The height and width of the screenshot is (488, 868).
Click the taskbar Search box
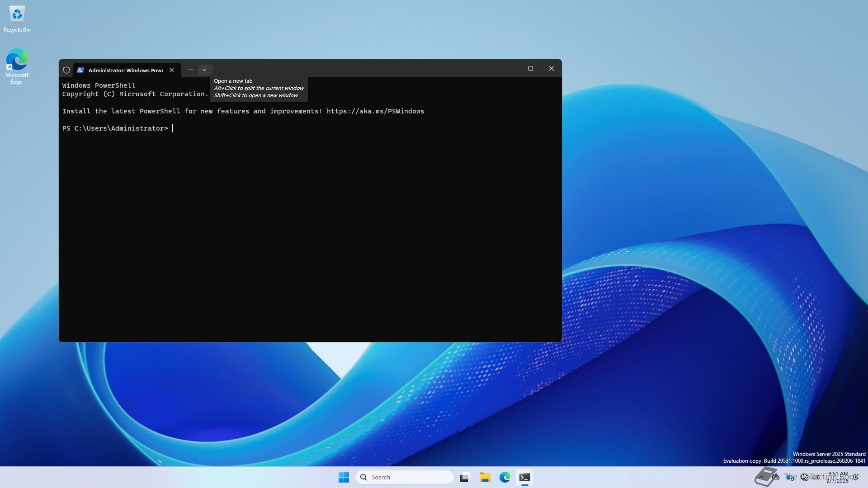[405, 477]
